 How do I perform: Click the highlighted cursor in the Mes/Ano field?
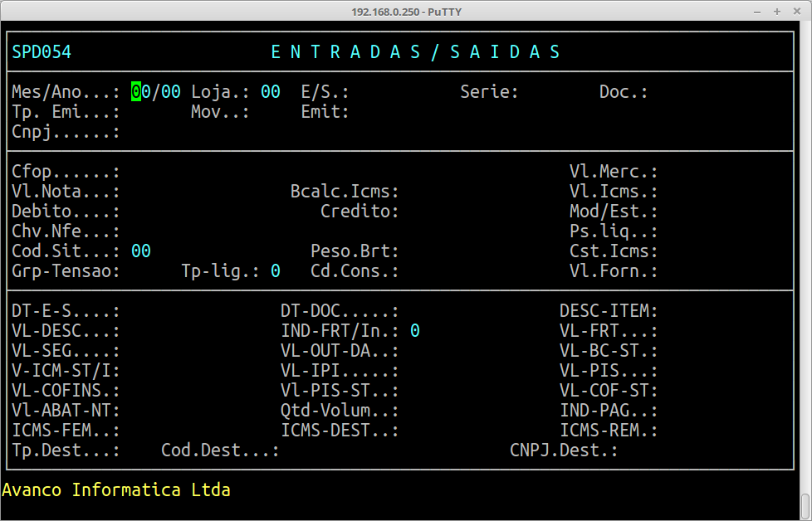coord(136,92)
